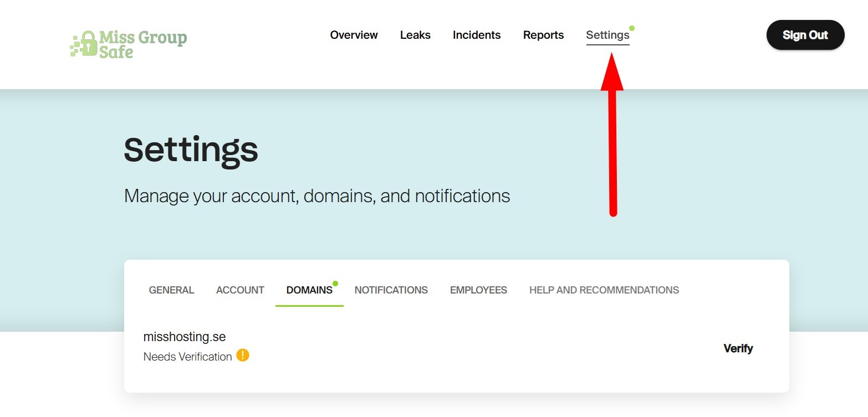The height and width of the screenshot is (417, 868).
Task: Click the Needs Verification status text
Action: [x=187, y=357]
